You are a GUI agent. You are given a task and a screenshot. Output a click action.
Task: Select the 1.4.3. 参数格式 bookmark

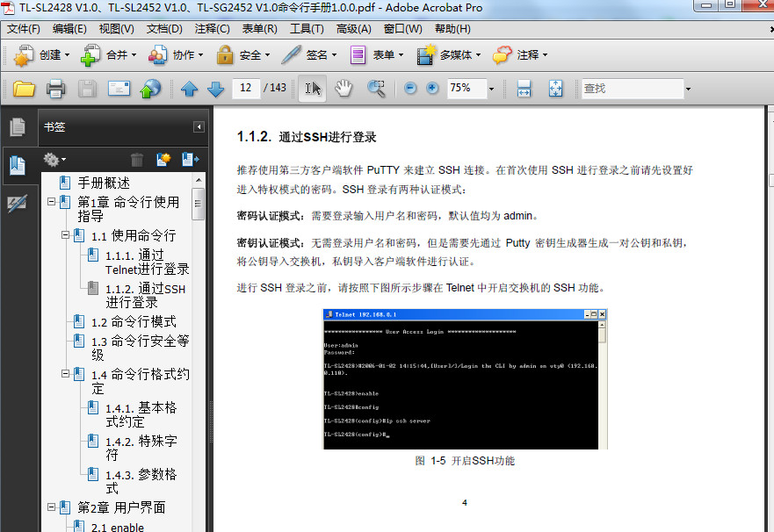point(141,481)
